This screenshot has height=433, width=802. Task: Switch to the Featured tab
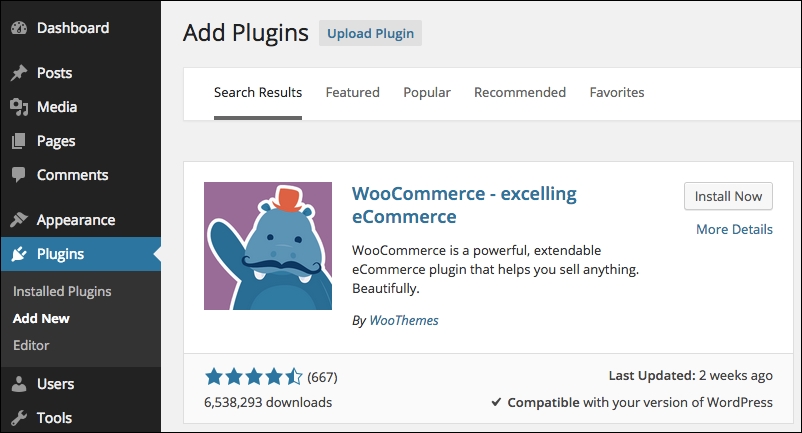coord(352,93)
